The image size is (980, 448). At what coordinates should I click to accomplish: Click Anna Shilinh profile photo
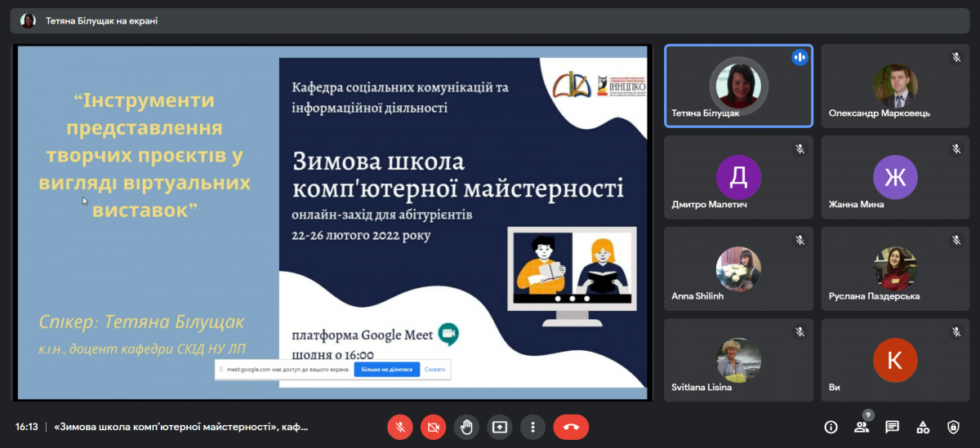pyautogui.click(x=738, y=268)
